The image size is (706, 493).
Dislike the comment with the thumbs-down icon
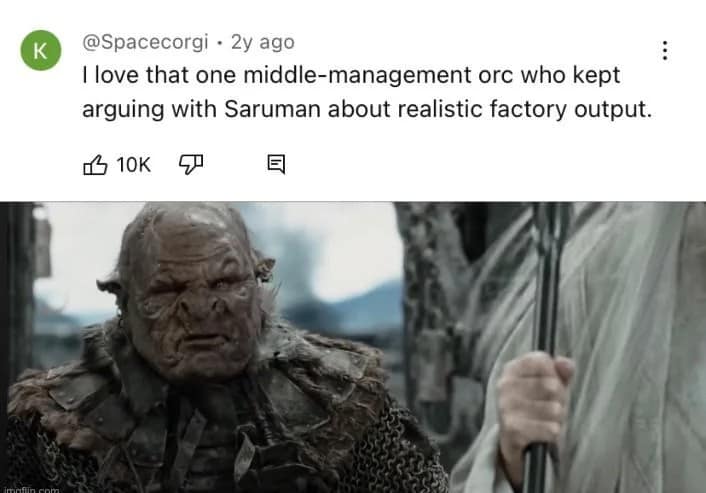(191, 165)
